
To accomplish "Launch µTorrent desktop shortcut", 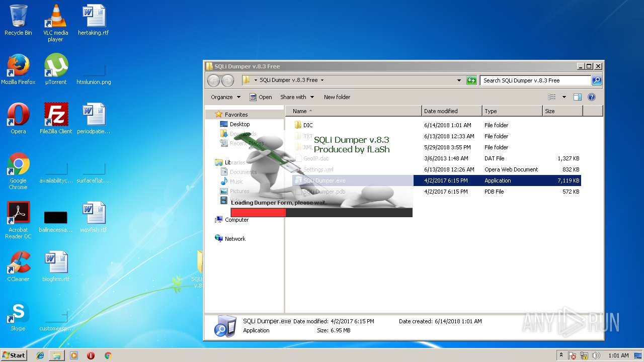I will point(55,69).
